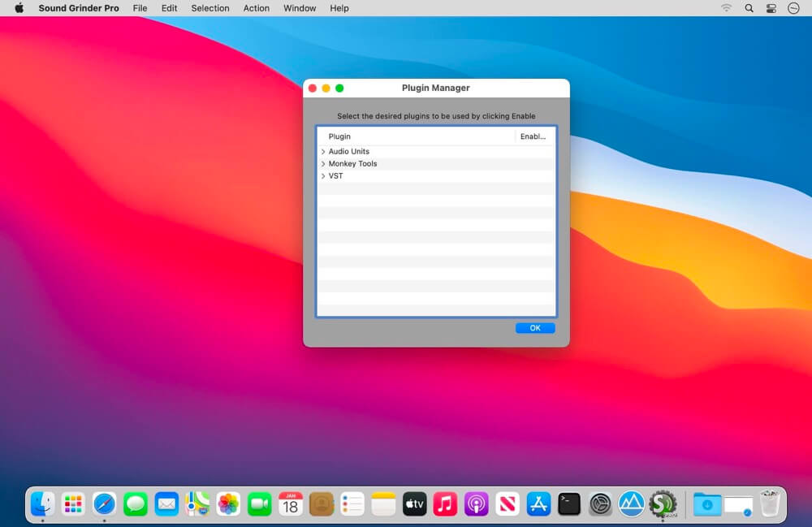Open Podcasts from the Dock
This screenshot has height=527, width=812.
tap(477, 503)
